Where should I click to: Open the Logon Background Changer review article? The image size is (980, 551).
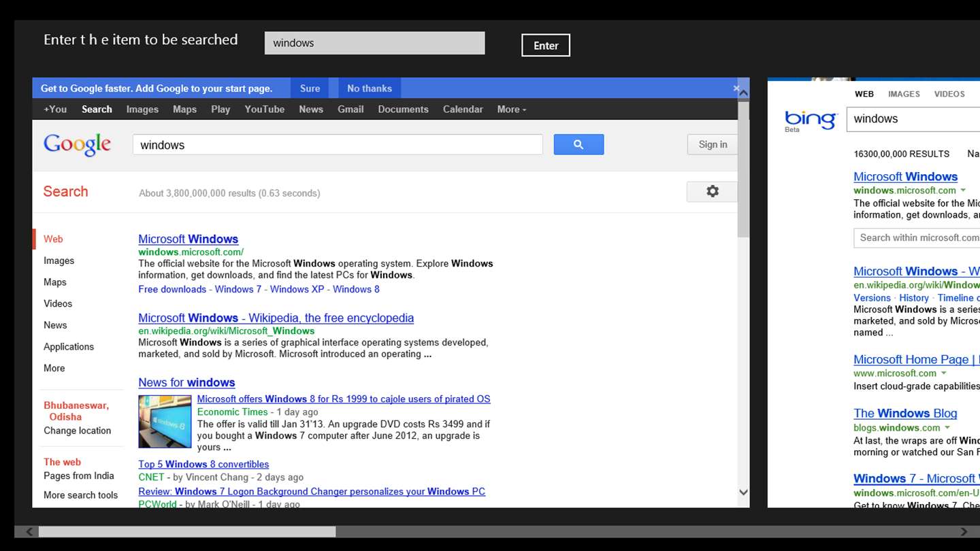(312, 491)
